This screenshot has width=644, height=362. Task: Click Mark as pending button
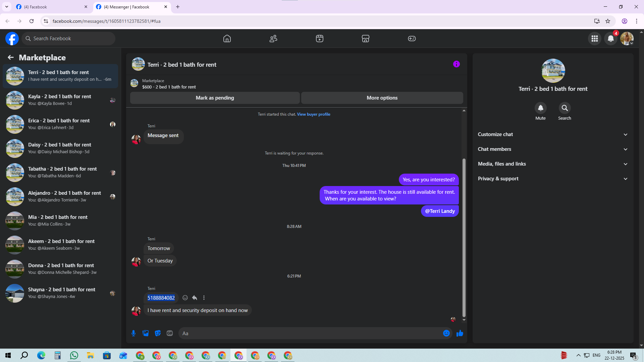click(x=215, y=98)
